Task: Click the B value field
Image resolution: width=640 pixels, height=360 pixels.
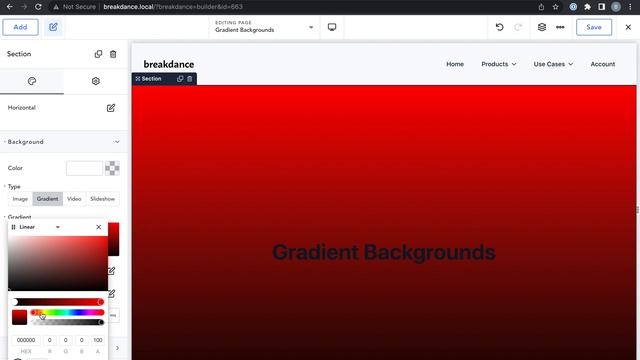Action: click(x=82, y=340)
